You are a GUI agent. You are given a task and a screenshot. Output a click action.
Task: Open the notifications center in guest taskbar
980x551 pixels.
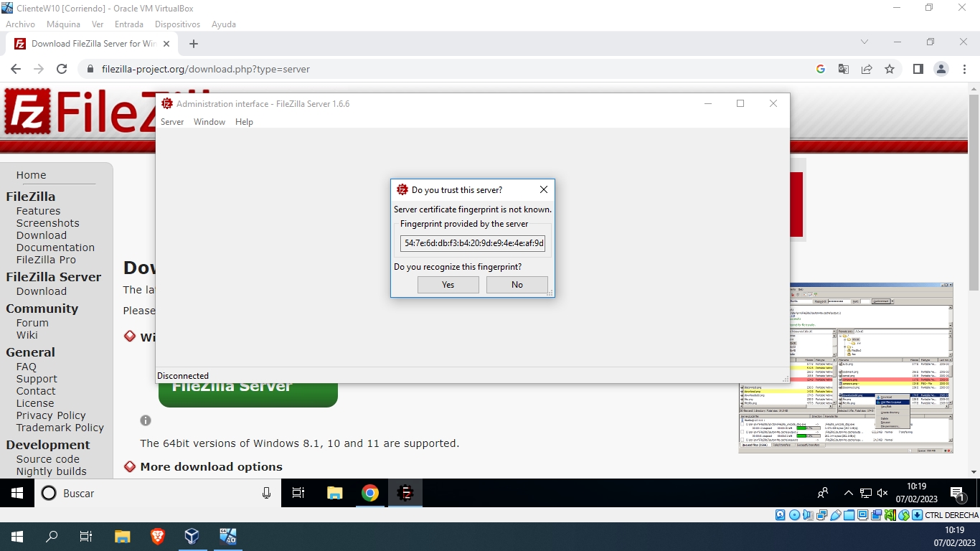point(957,494)
